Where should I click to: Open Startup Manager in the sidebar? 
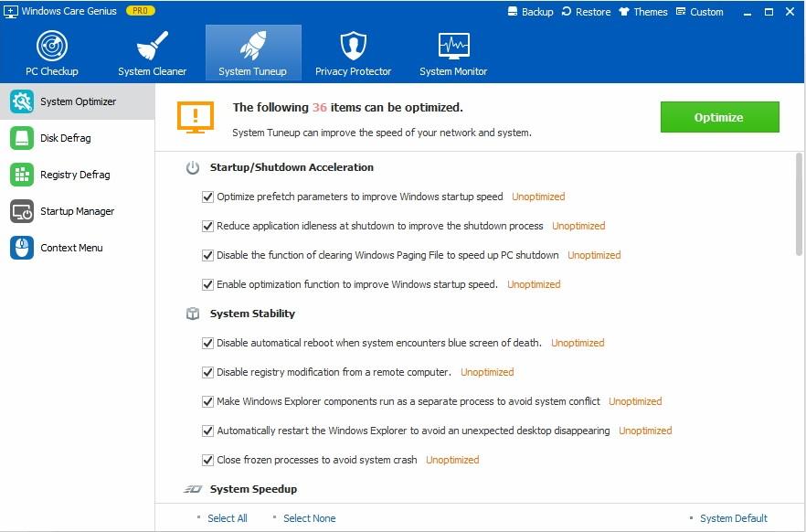pos(77,211)
